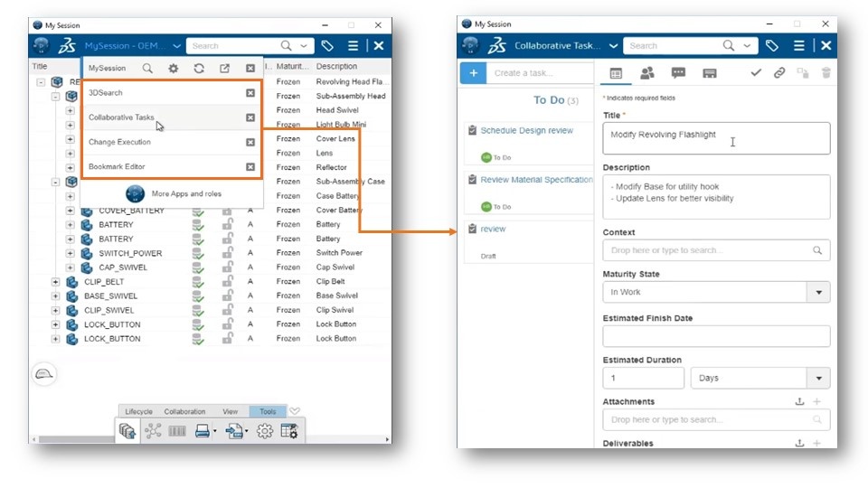
Task: Close the Change Execution entry with its X
Action: 250,142
